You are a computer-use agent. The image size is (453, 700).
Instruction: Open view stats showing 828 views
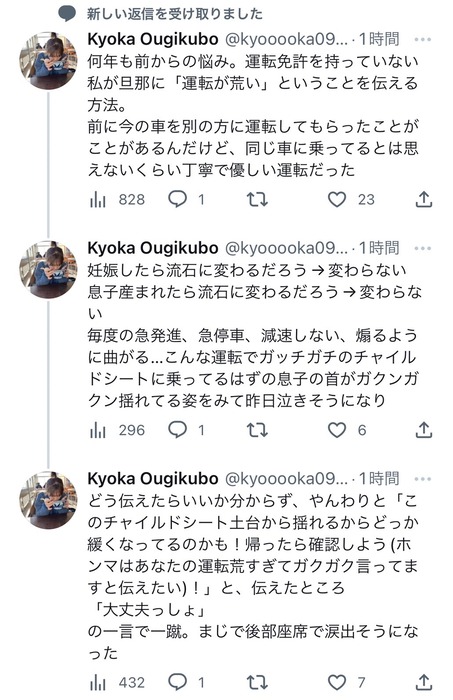click(x=117, y=199)
